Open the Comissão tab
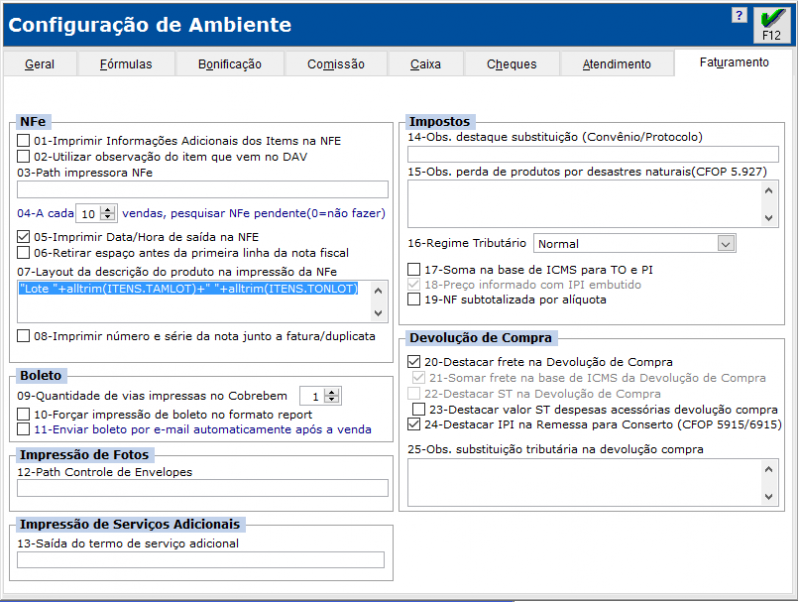The image size is (800, 602). click(335, 64)
